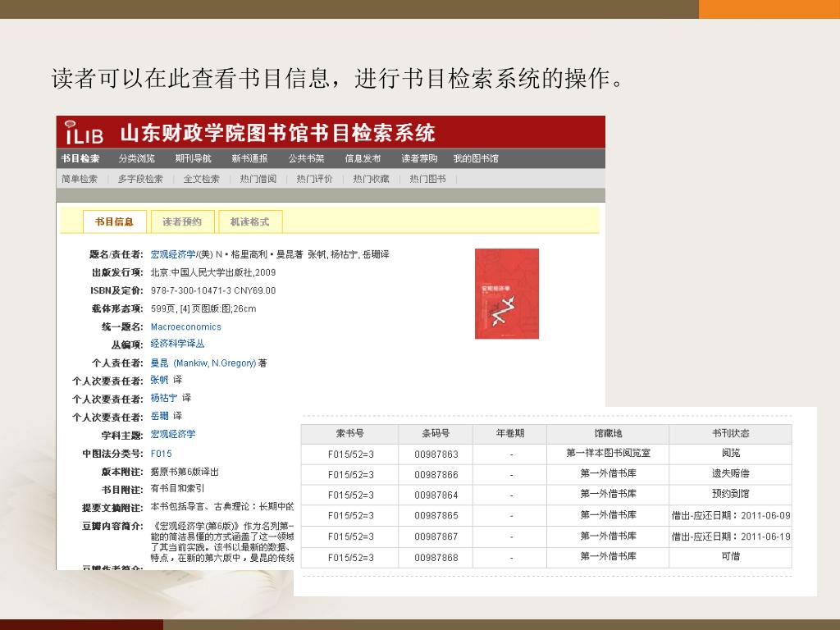The width and height of the screenshot is (840, 630).
Task: Open the 分类浏览 menu
Action: (137, 158)
